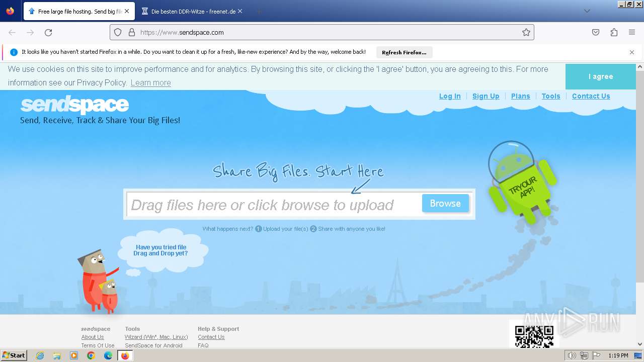Click the sendspace logo
The height and width of the screenshot is (362, 644).
click(x=74, y=105)
